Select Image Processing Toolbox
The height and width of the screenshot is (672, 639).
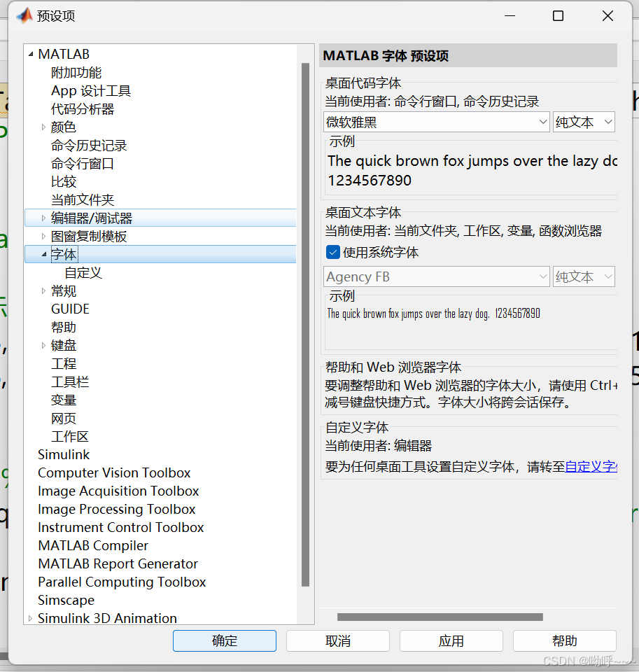[117, 509]
